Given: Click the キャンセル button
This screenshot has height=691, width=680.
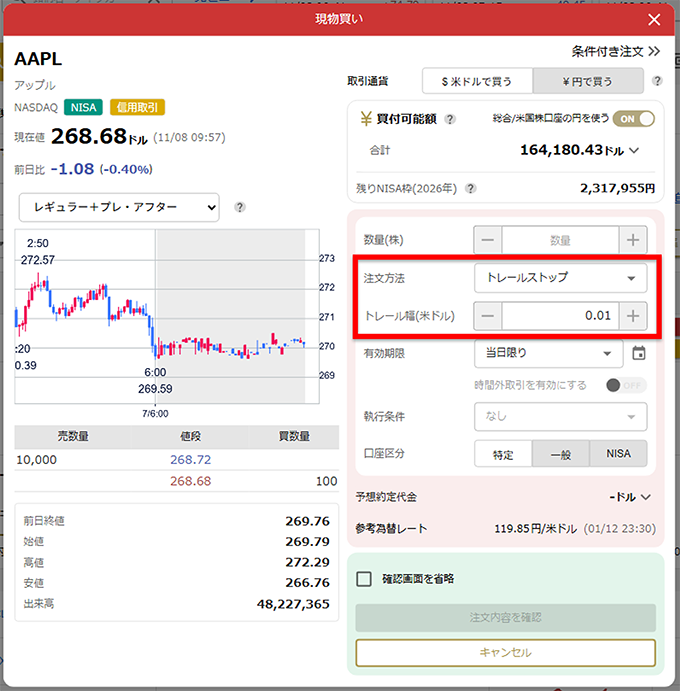Looking at the screenshot, I should pos(505,652).
